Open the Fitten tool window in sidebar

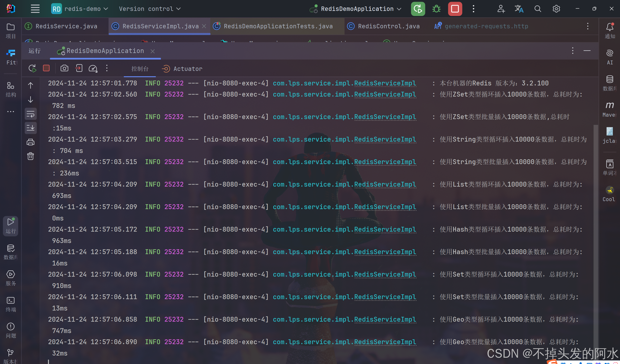11,57
